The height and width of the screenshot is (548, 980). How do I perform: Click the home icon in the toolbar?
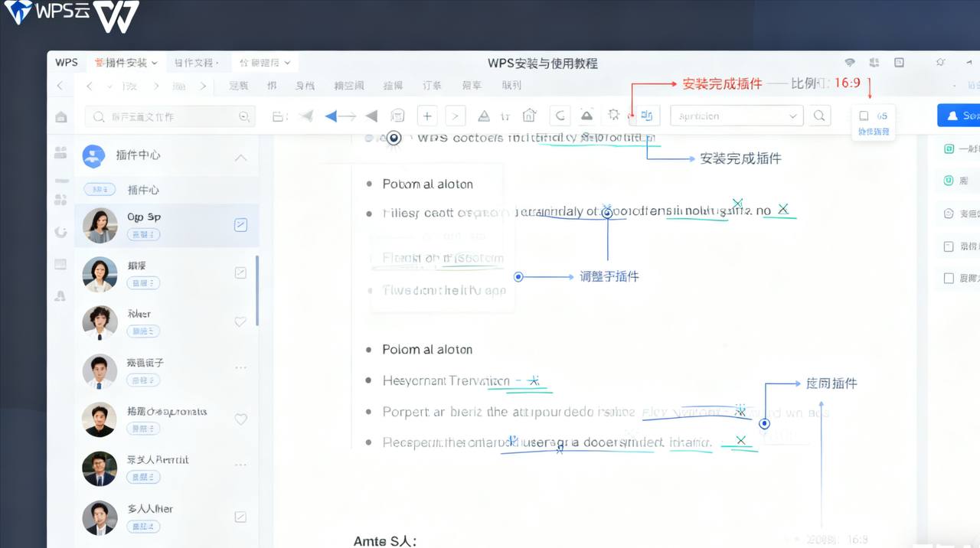pos(529,115)
